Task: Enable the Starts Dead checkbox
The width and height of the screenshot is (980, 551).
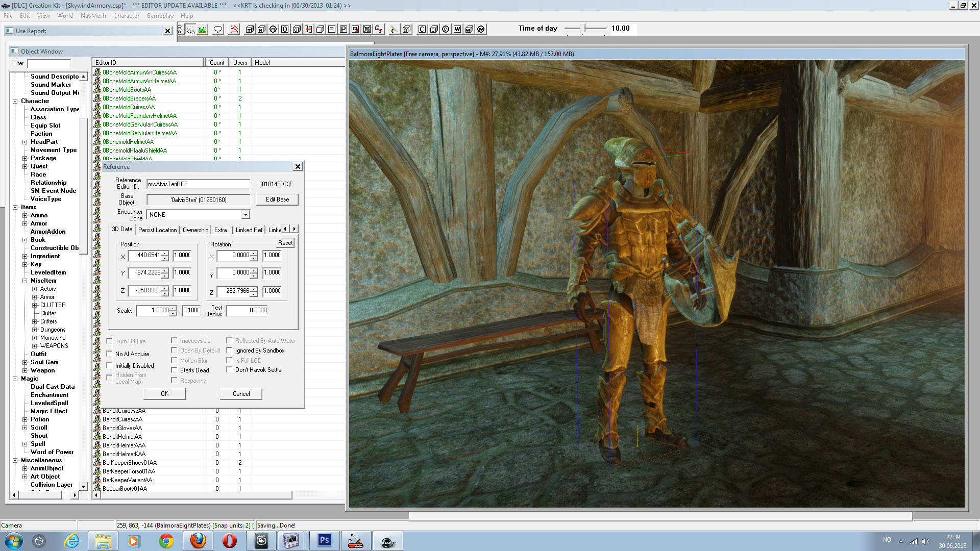Action: (x=174, y=370)
